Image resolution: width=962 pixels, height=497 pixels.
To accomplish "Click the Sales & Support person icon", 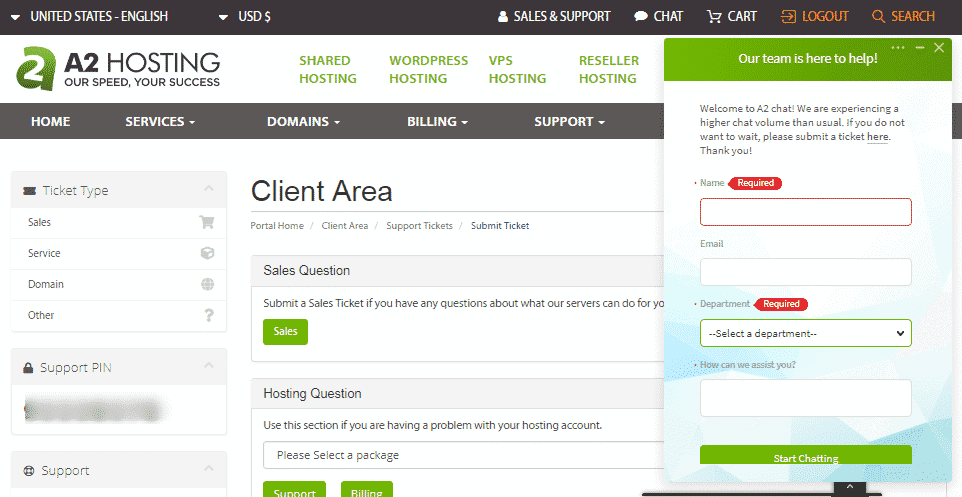I will (503, 17).
